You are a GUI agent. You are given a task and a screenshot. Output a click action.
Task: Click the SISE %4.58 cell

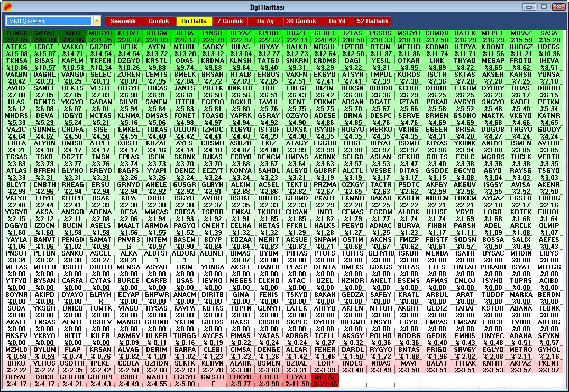click(x=100, y=133)
